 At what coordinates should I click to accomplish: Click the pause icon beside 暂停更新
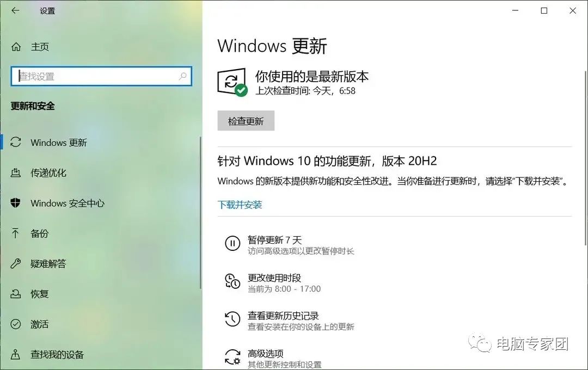[232, 243]
